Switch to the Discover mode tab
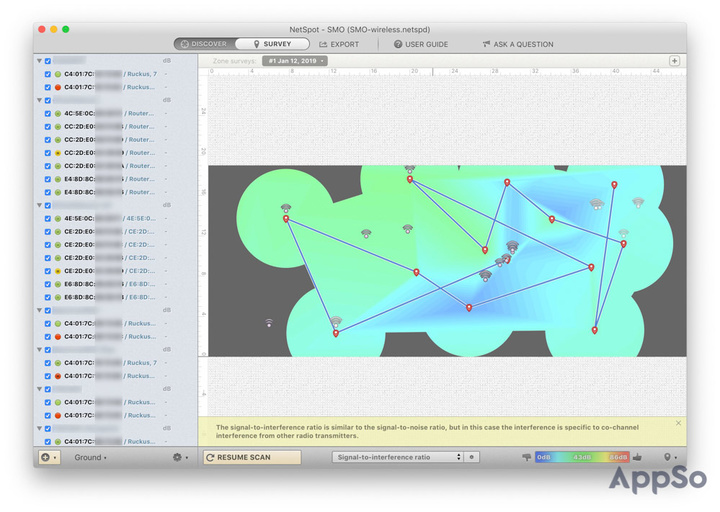 click(x=204, y=44)
